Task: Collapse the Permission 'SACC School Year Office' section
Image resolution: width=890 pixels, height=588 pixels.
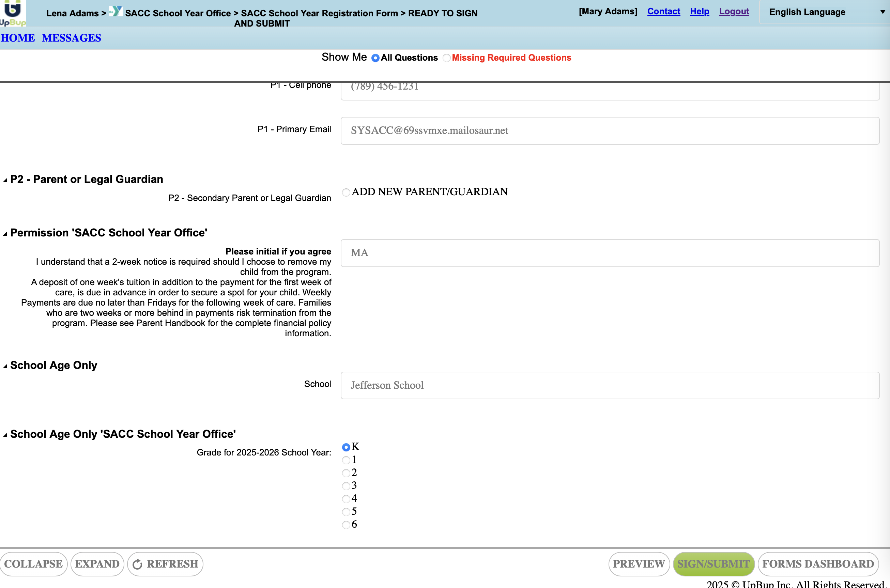Action: [x=5, y=234]
